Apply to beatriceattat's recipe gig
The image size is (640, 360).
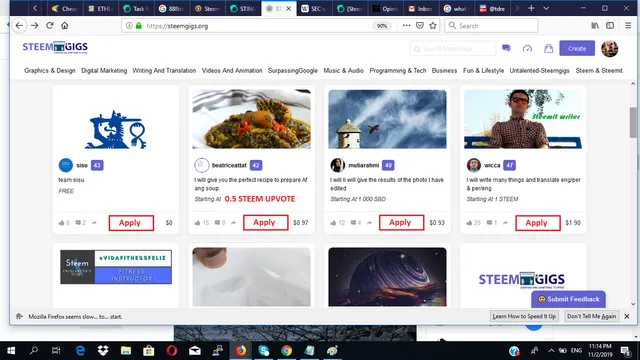click(x=265, y=222)
